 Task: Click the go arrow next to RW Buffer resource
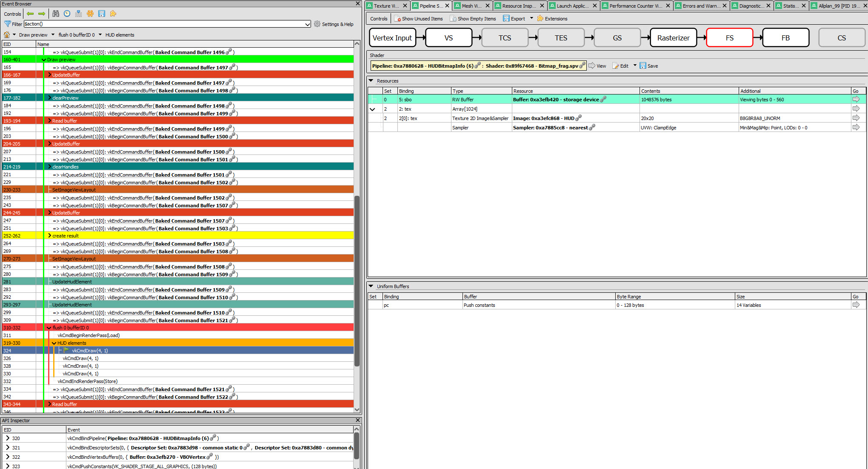coord(857,99)
